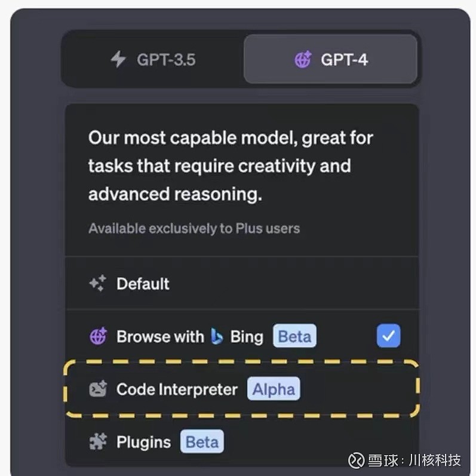Click the blue Bing logo icon
Screen dimensions: 476x476
[x=217, y=336]
